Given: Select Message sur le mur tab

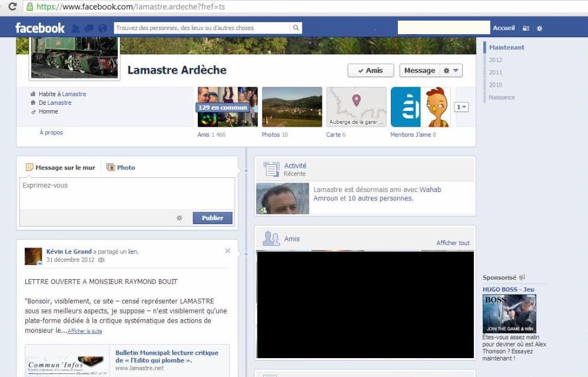Looking at the screenshot, I should (x=61, y=167).
